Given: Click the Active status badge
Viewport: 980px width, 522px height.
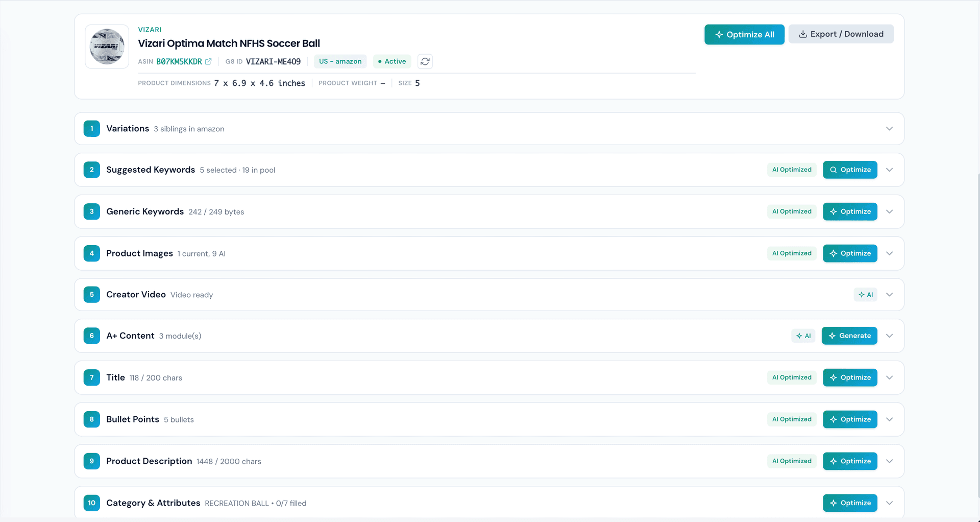Looking at the screenshot, I should pos(392,61).
